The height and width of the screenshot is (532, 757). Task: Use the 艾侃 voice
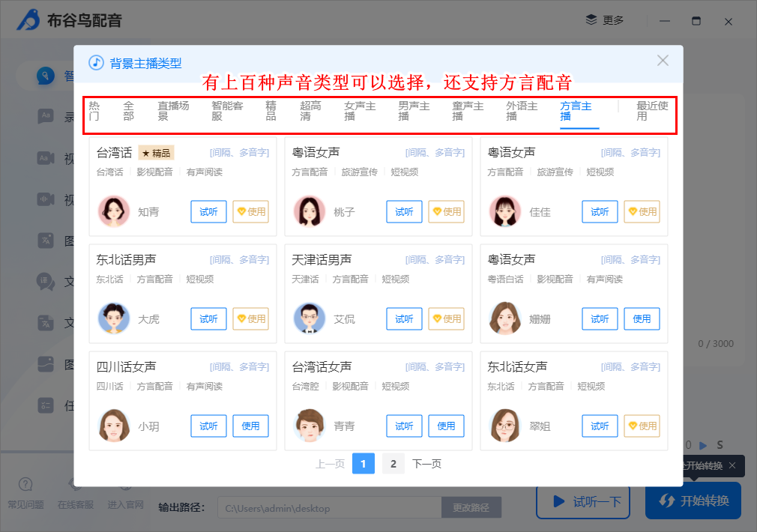tap(446, 319)
